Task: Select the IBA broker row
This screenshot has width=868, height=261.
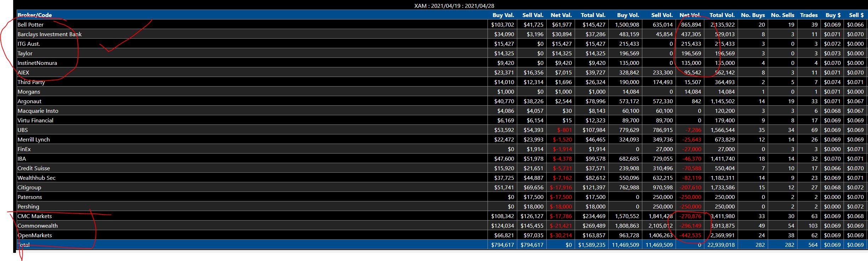Action: pos(441,159)
